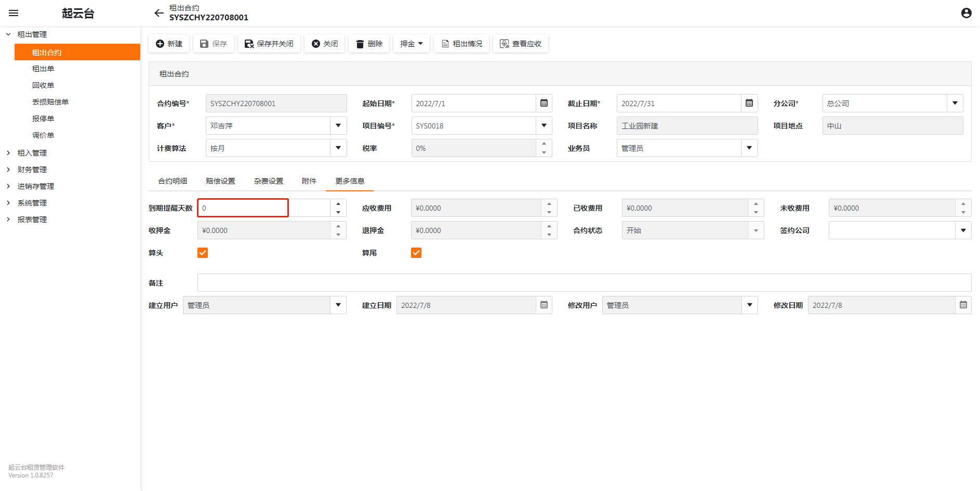
Task: Expand the 业务员 dropdown
Action: [x=749, y=148]
